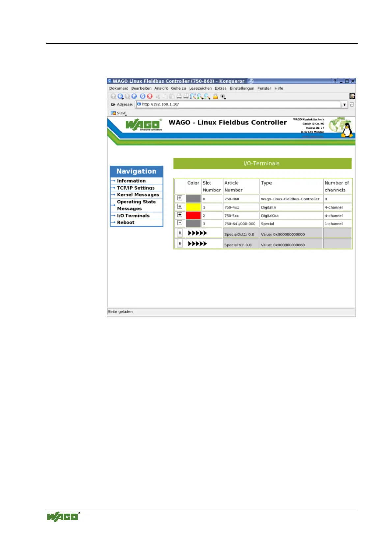392x555 pixels.
Task: Click the SpecialIn1 arrow bit indicators
Action: (x=197, y=244)
